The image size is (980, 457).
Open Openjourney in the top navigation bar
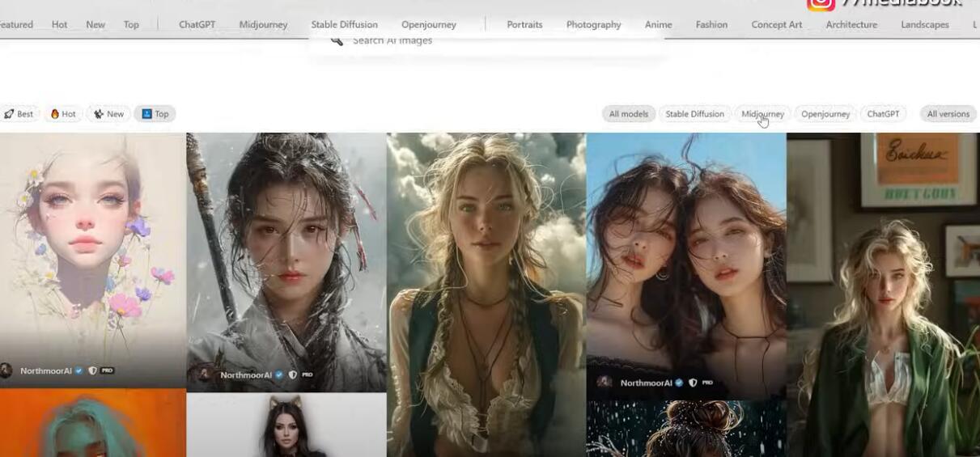(429, 25)
